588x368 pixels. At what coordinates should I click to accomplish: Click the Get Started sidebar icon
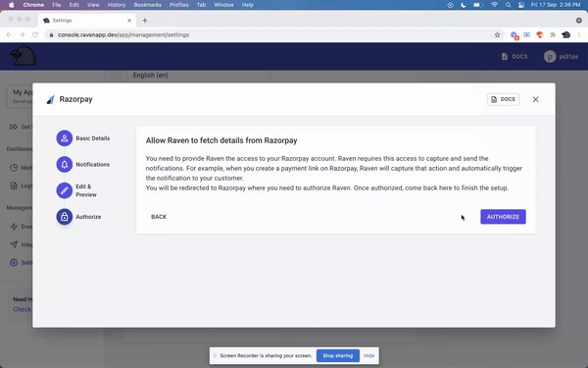[x=14, y=127]
